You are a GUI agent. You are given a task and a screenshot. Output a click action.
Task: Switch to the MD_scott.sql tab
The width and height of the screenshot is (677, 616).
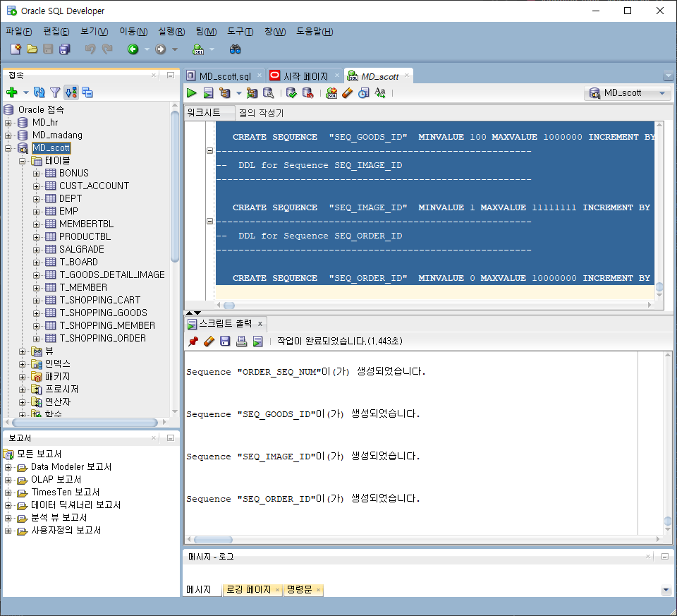(224, 76)
